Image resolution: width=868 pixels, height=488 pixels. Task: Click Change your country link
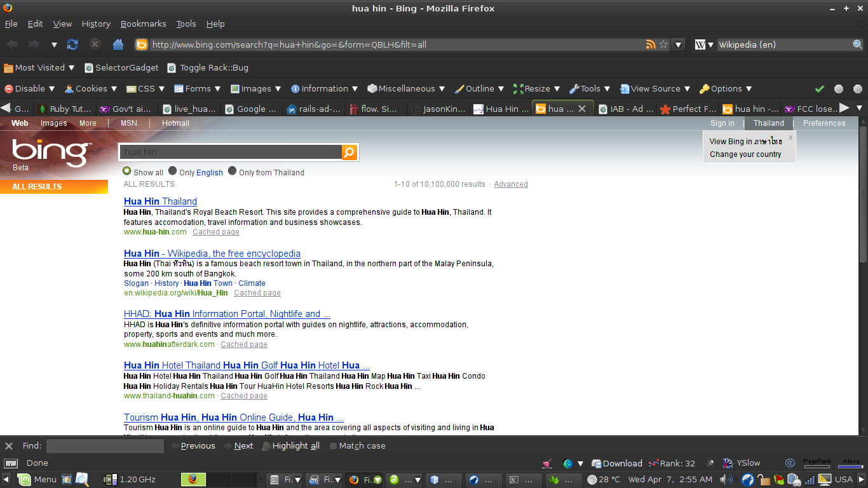745,154
